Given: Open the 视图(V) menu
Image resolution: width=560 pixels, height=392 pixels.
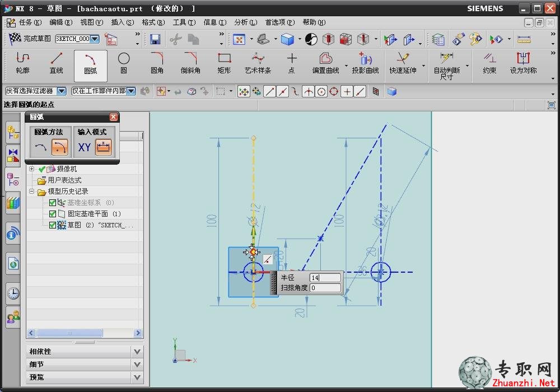Looking at the screenshot, I should tap(92, 22).
